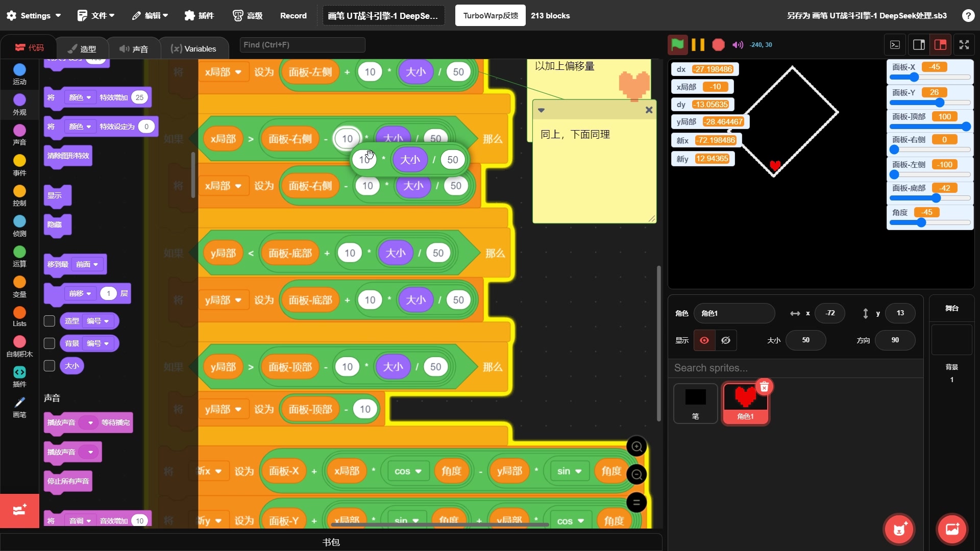This screenshot has width=980, height=551.
Task: Click the red stop sign button
Action: (x=718, y=45)
